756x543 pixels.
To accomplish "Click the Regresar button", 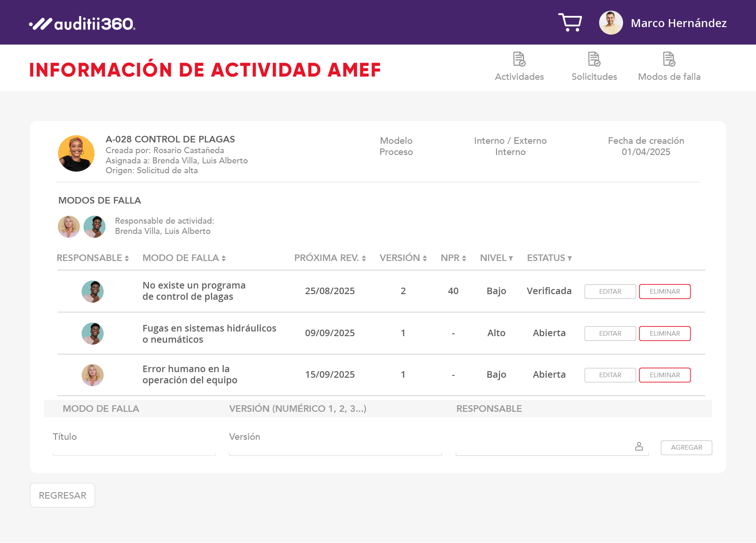I will click(x=63, y=495).
